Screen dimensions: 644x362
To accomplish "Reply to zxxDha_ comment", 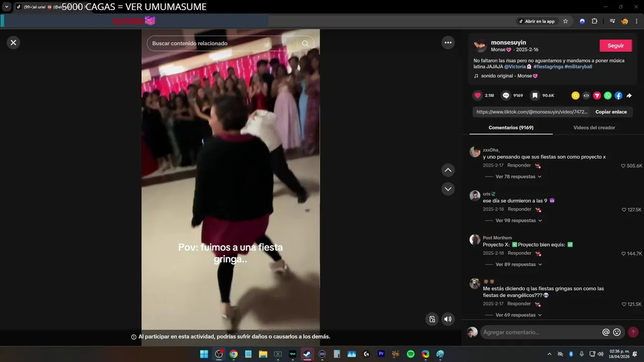I will (x=519, y=165).
